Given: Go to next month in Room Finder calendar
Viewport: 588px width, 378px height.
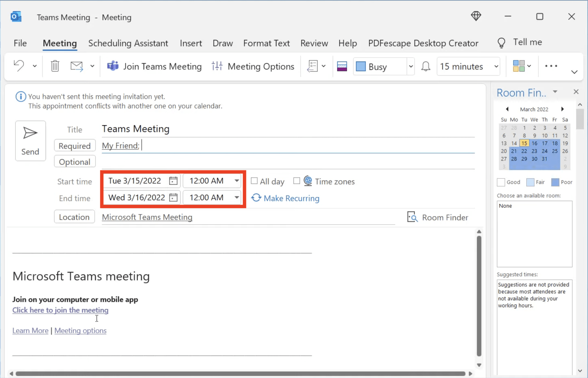Looking at the screenshot, I should pyautogui.click(x=562, y=109).
